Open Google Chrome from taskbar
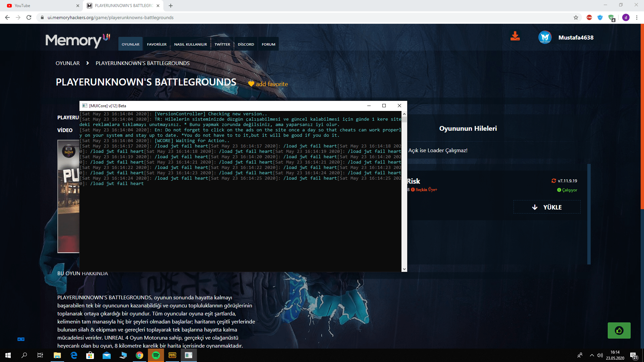Image resolution: width=644 pixels, height=362 pixels. (140, 355)
